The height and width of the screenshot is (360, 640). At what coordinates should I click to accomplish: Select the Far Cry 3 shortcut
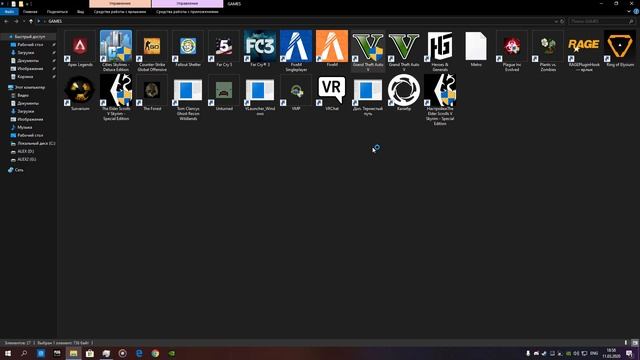click(x=260, y=49)
